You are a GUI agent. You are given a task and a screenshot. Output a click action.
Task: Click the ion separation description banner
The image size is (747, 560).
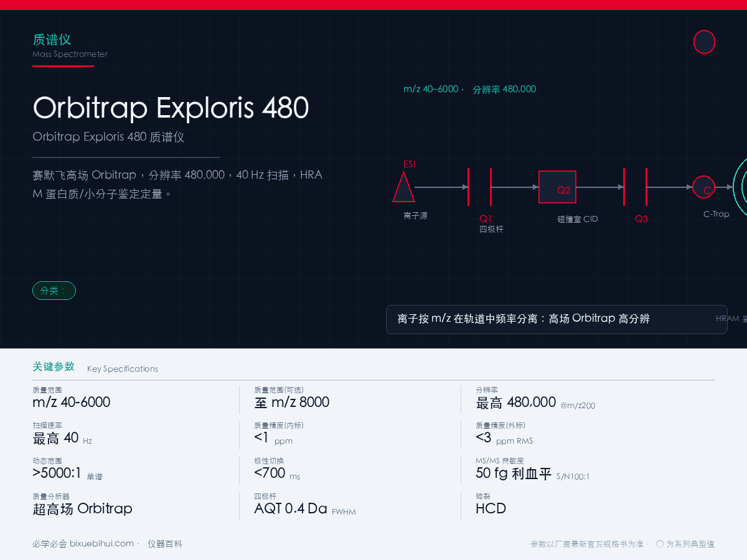557,319
